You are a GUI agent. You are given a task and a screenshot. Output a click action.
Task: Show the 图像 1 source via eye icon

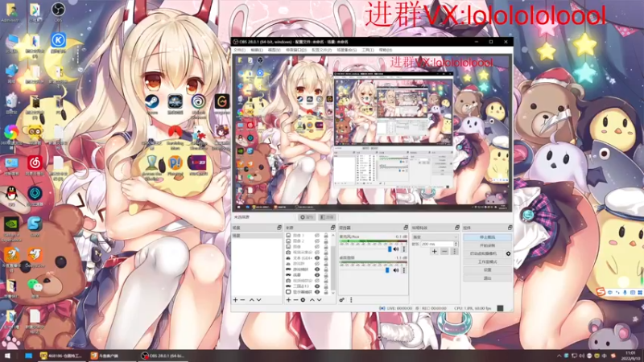pos(317,236)
